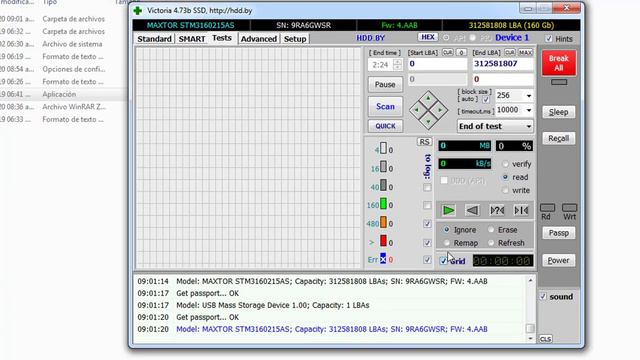Toggle the sound checkbox
Screen dimensions: 640x360
[x=543, y=297]
